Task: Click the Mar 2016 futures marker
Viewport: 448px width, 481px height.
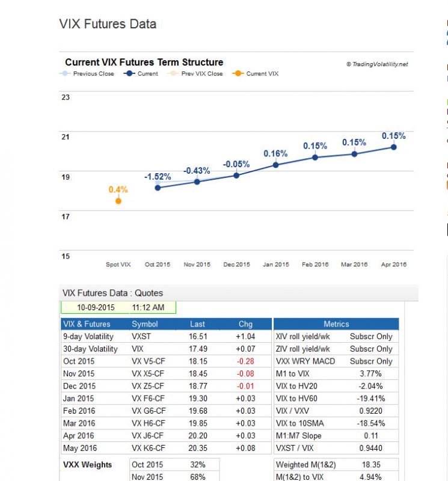Action: coord(354,154)
